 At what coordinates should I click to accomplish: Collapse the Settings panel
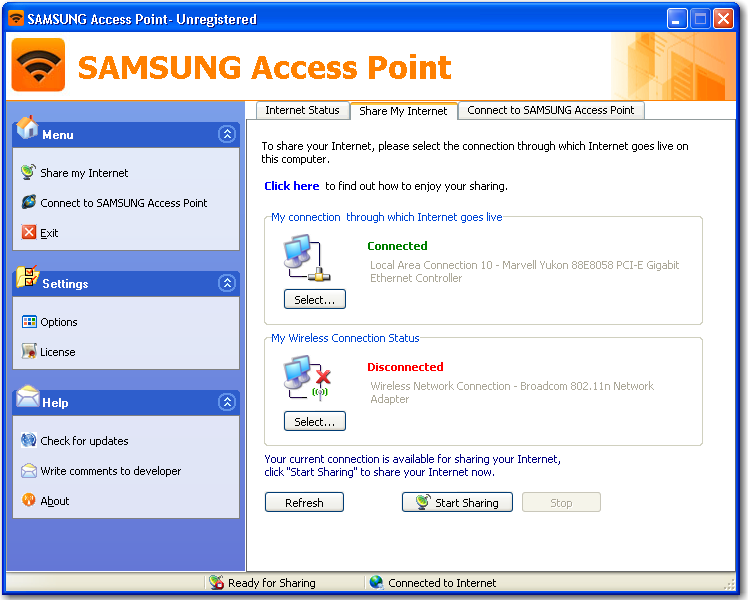pos(227,283)
